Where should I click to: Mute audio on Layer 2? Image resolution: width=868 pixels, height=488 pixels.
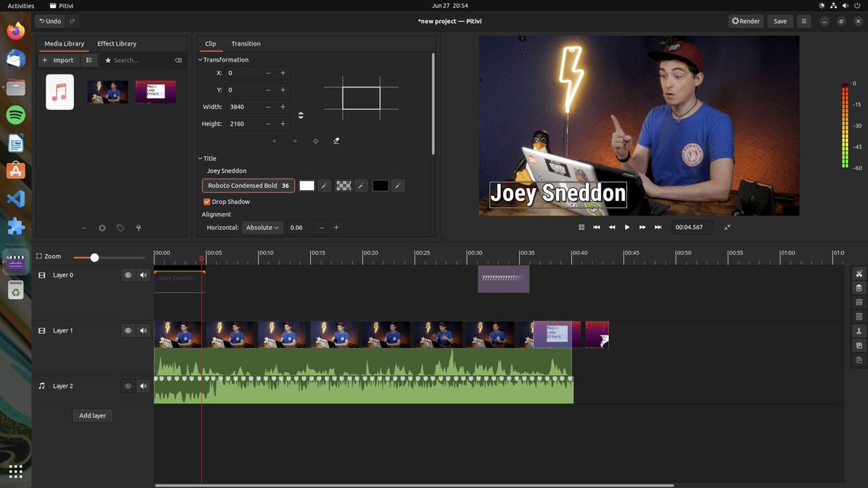143,386
